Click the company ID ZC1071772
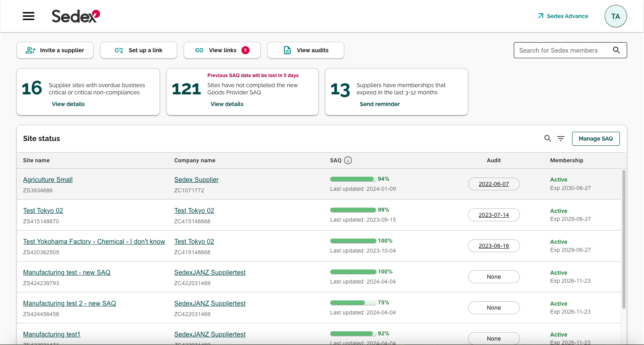The image size is (644, 345). [x=189, y=190]
